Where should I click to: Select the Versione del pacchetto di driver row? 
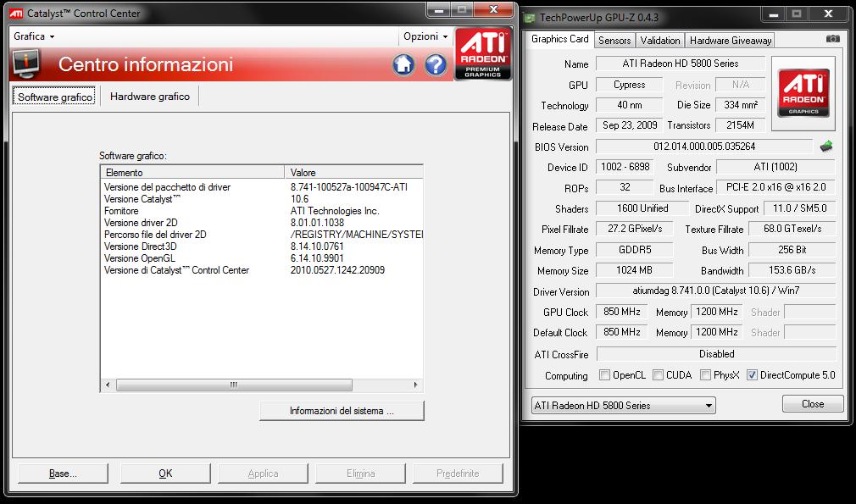pos(262,187)
